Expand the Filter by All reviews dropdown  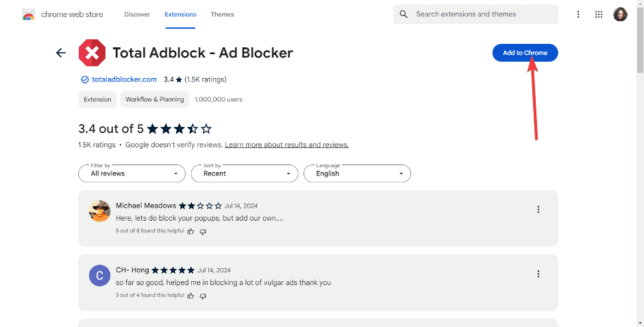(132, 173)
